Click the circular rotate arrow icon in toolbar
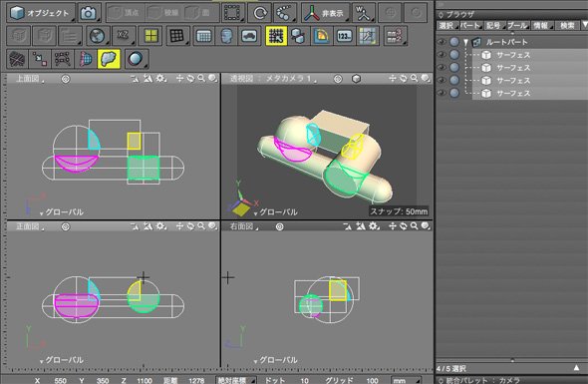The height and width of the screenshot is (384, 588). (259, 13)
